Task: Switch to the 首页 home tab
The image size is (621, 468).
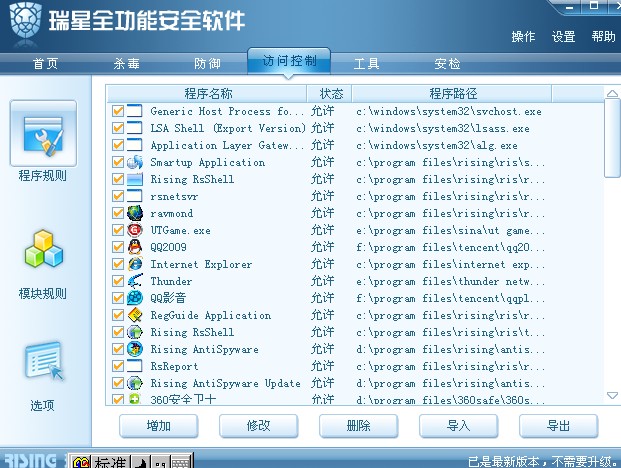Action: 46,63
